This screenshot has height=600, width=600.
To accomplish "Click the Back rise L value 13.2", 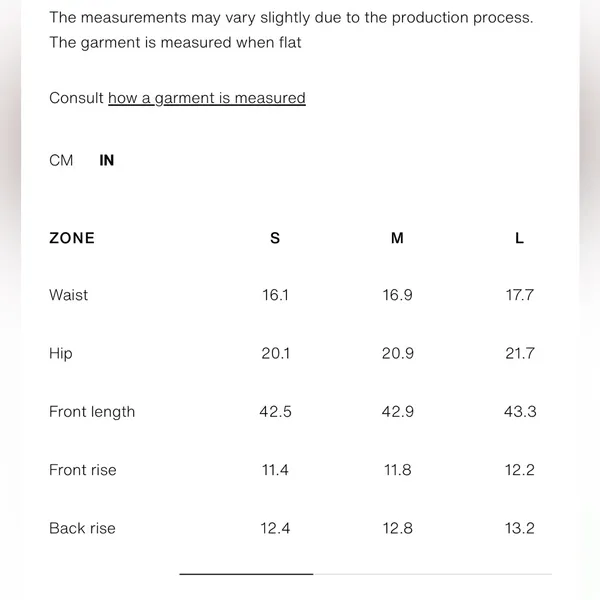I will 520,528.
